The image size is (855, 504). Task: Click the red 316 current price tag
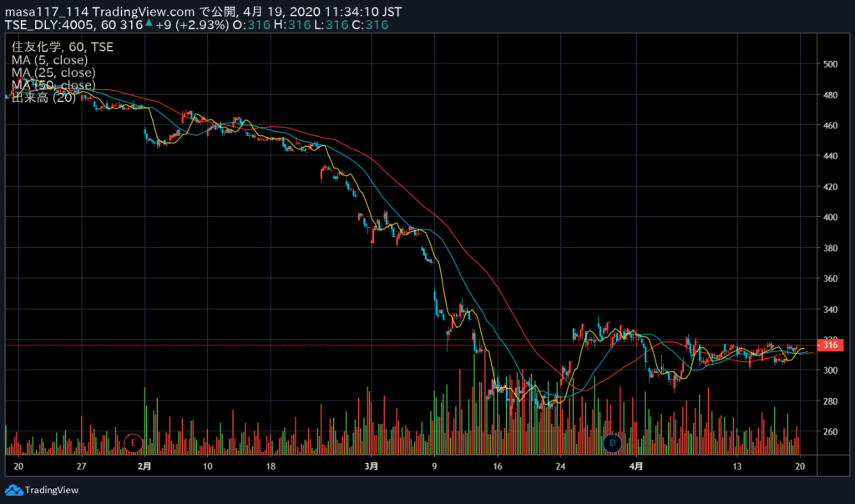click(x=830, y=345)
